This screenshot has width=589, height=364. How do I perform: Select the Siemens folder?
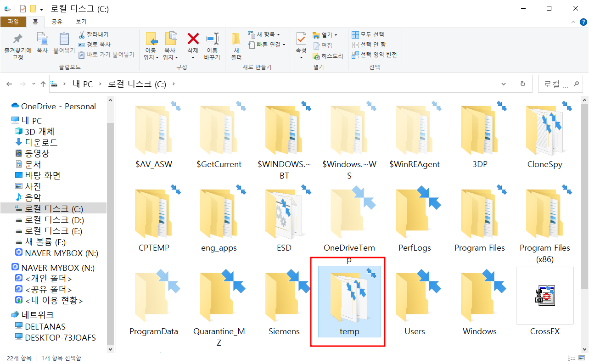[x=284, y=302]
